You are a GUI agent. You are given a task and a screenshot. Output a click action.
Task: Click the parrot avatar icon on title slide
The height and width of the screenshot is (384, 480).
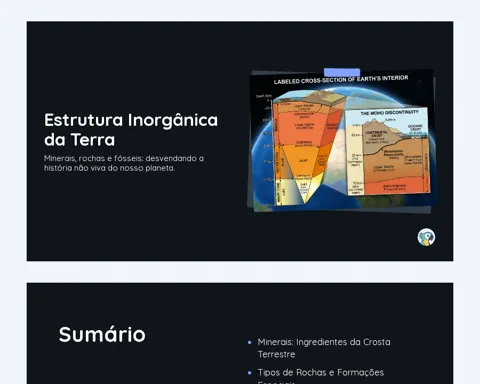(426, 237)
